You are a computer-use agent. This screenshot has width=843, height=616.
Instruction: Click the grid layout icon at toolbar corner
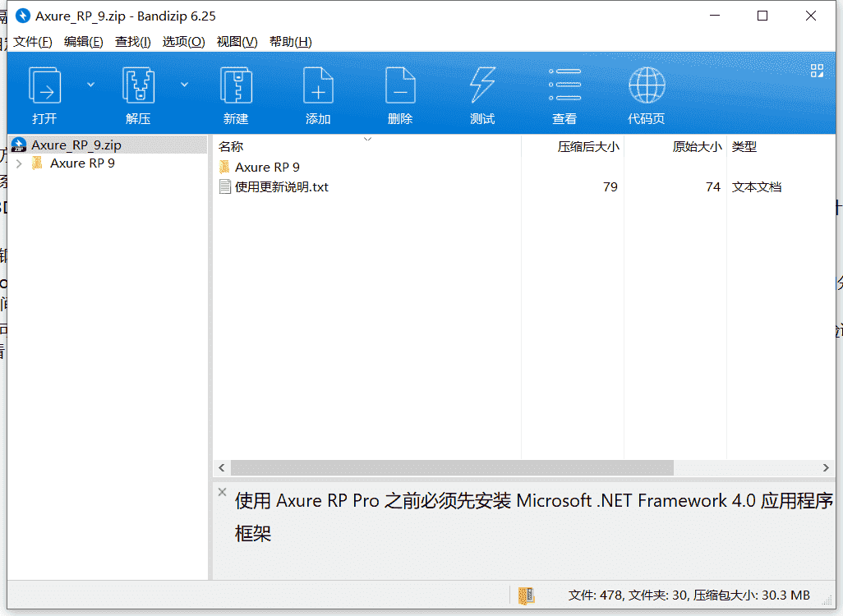pyautogui.click(x=818, y=71)
